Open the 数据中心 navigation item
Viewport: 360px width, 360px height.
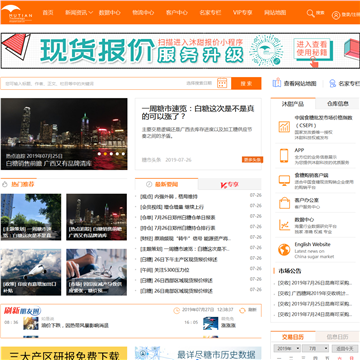pos(110,13)
